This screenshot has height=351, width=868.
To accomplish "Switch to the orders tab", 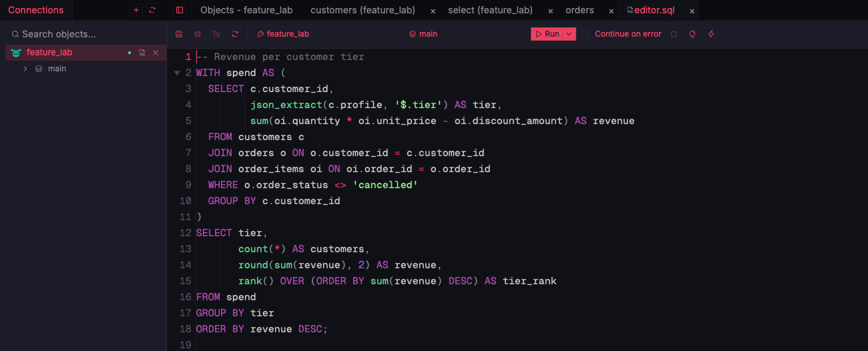I will click(x=580, y=10).
